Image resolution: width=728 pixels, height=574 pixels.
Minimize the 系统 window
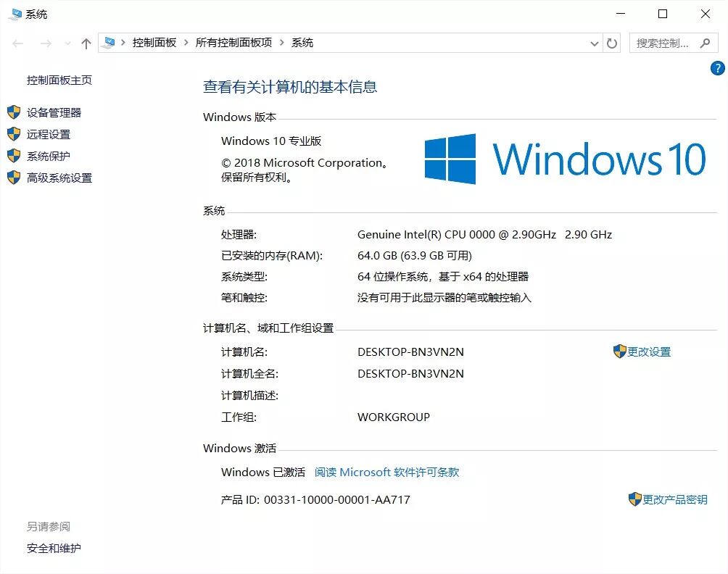pos(621,14)
